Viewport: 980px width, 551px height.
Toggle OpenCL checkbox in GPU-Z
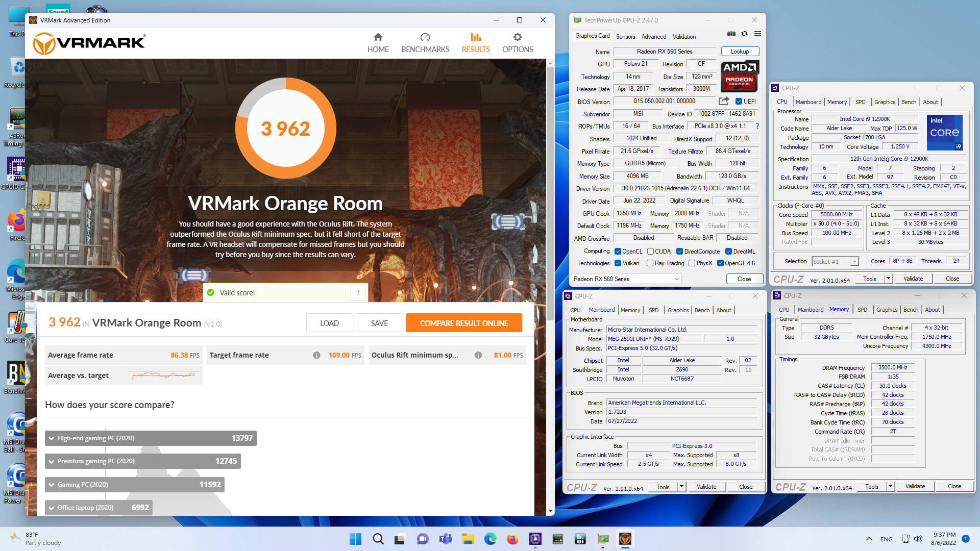pos(618,252)
